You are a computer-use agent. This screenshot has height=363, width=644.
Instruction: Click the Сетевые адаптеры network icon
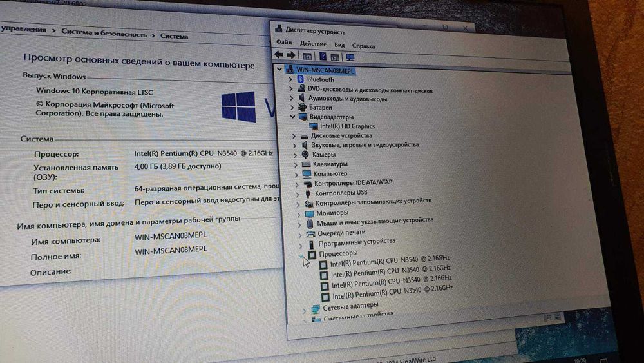click(316, 308)
